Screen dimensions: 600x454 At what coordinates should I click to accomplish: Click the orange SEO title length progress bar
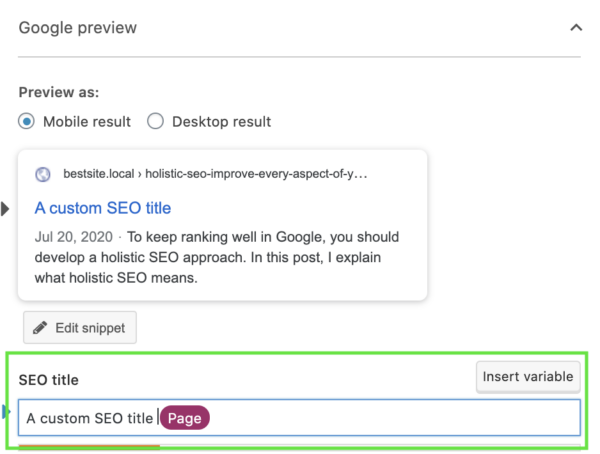tap(89, 446)
